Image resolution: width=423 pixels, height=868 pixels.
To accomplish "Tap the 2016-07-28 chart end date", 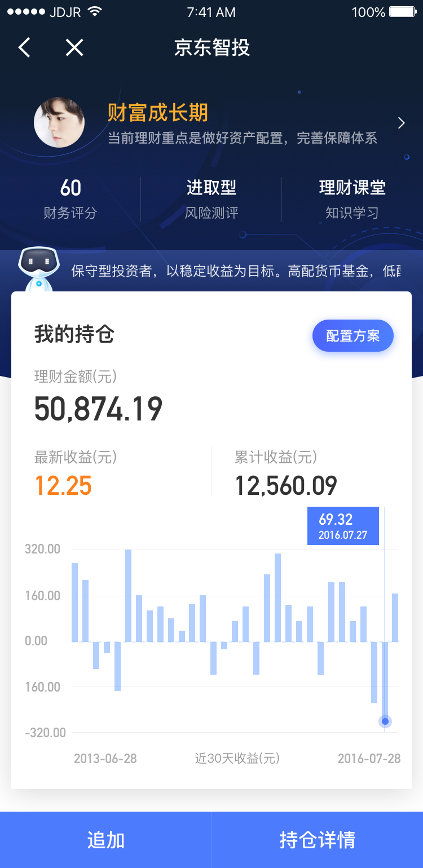I will pyautogui.click(x=369, y=759).
